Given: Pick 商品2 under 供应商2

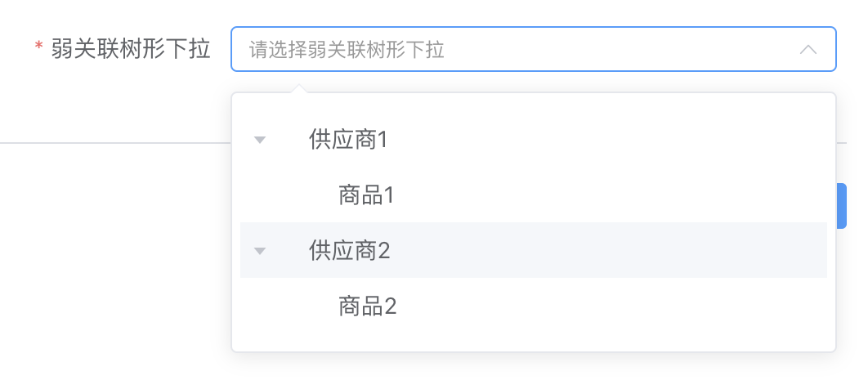Looking at the screenshot, I should pos(367,307).
